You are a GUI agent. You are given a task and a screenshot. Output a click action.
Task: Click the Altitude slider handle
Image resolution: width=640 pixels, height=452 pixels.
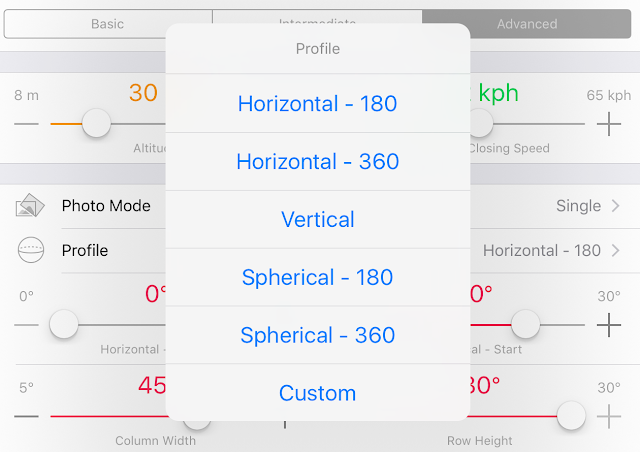[96, 124]
